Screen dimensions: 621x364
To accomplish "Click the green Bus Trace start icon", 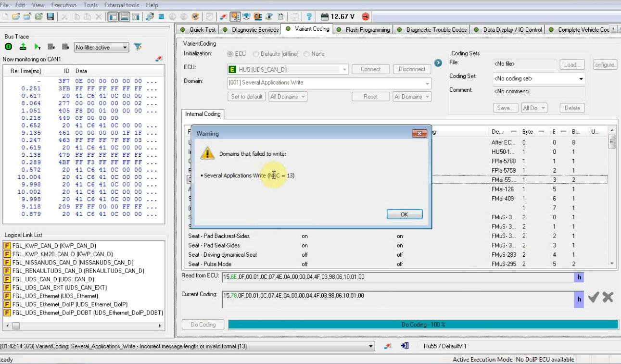I will click(x=9, y=47).
